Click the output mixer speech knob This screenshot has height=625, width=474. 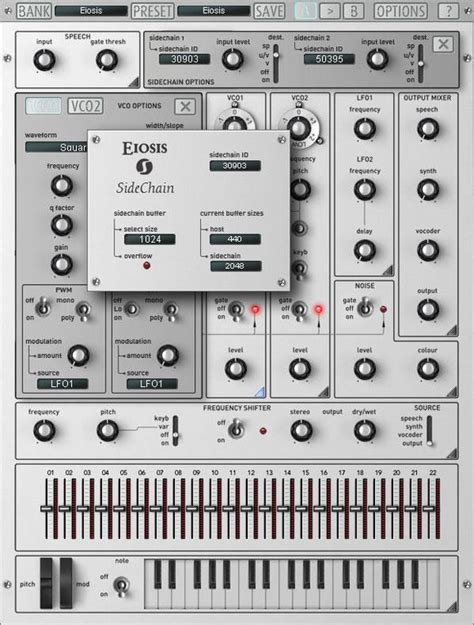(428, 129)
